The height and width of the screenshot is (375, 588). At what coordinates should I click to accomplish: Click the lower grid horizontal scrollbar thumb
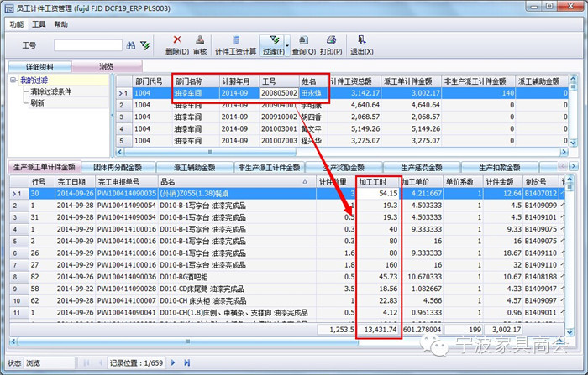tap(187, 341)
